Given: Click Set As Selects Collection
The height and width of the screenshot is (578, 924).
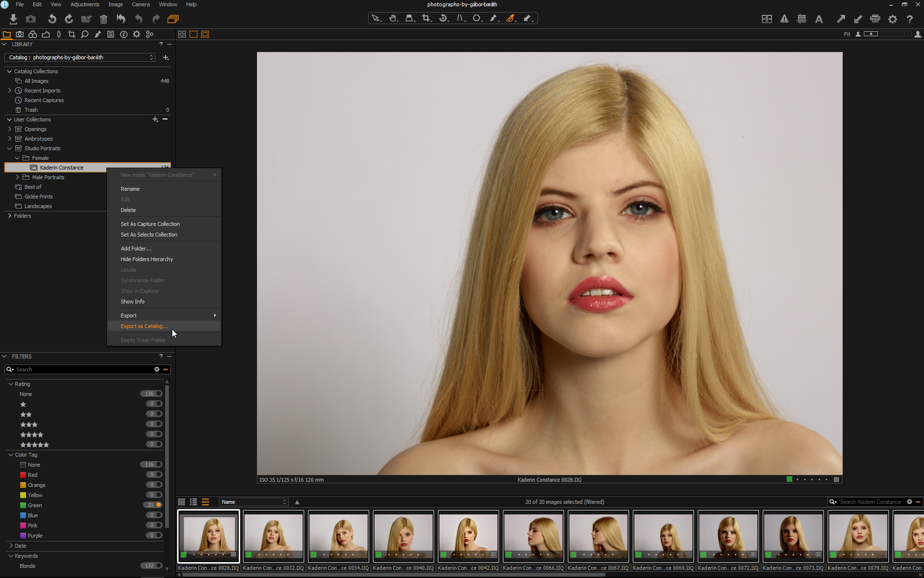Looking at the screenshot, I should (x=149, y=235).
